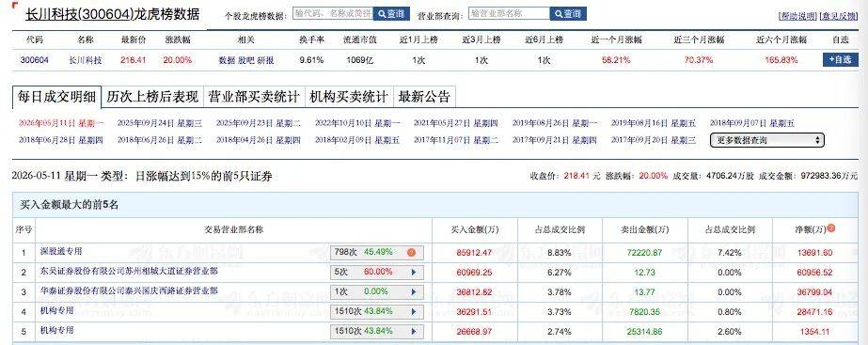Switch to the 每日成交明细 tab
Viewport: 868px width, 345px height.
(x=56, y=97)
